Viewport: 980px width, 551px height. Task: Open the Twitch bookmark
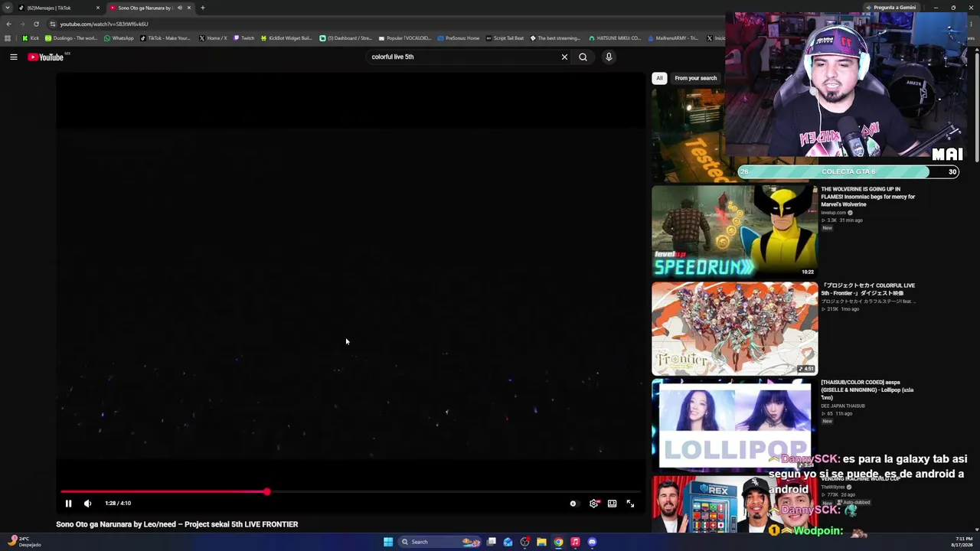click(x=243, y=38)
